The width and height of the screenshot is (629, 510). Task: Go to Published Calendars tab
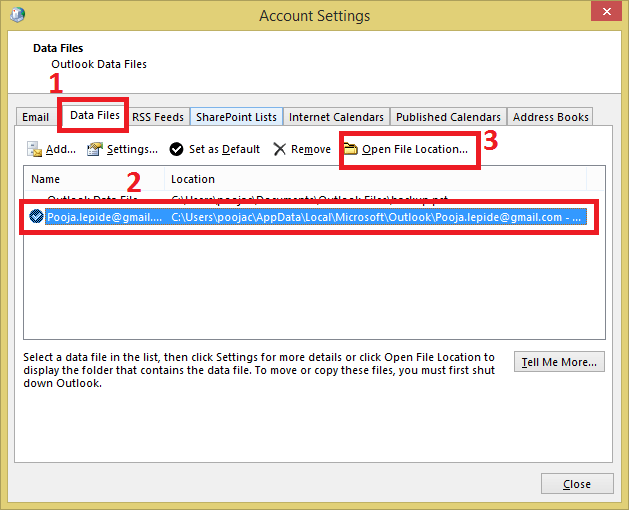tap(448, 117)
